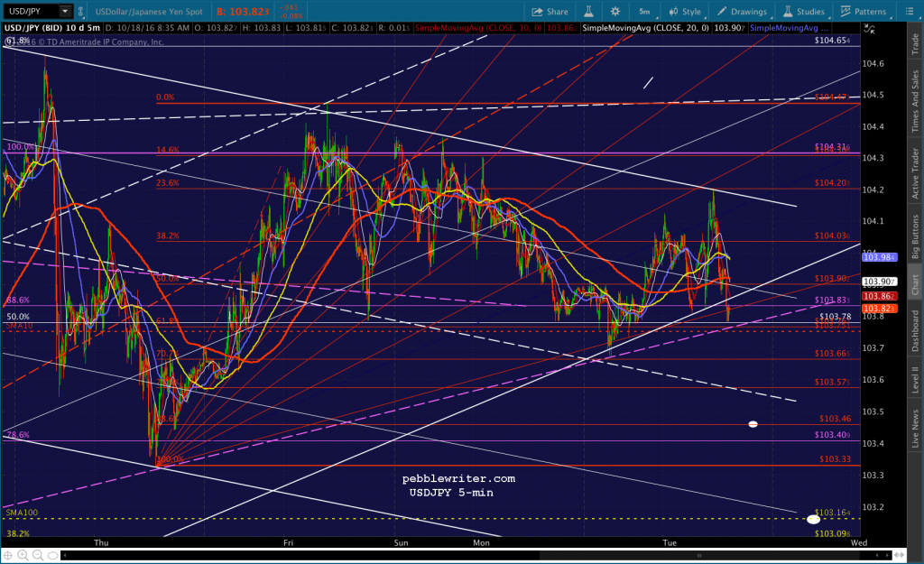Click the collapse arrows icon beside study labels

[x=869, y=28]
